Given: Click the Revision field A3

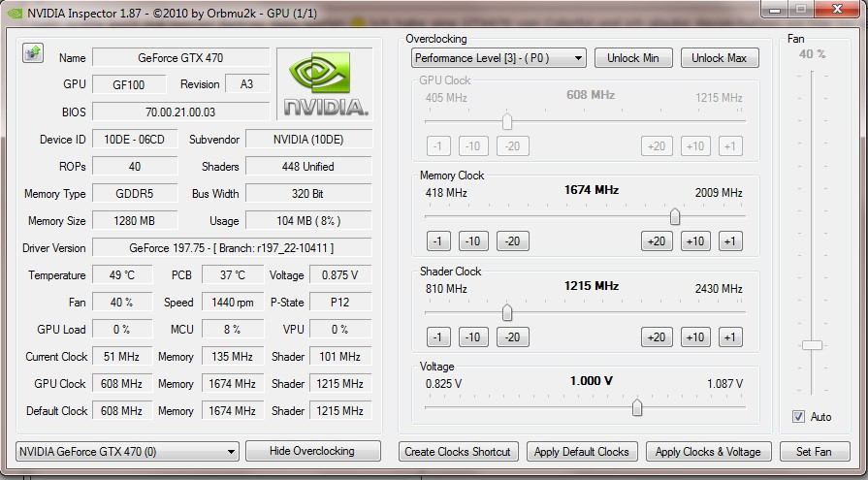Looking at the screenshot, I should tap(247, 84).
